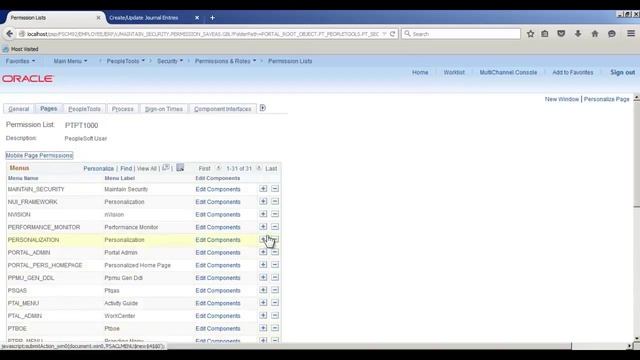Open the Sign-on Times tab
Image resolution: width=640 pixels, height=360 pixels.
(164, 109)
